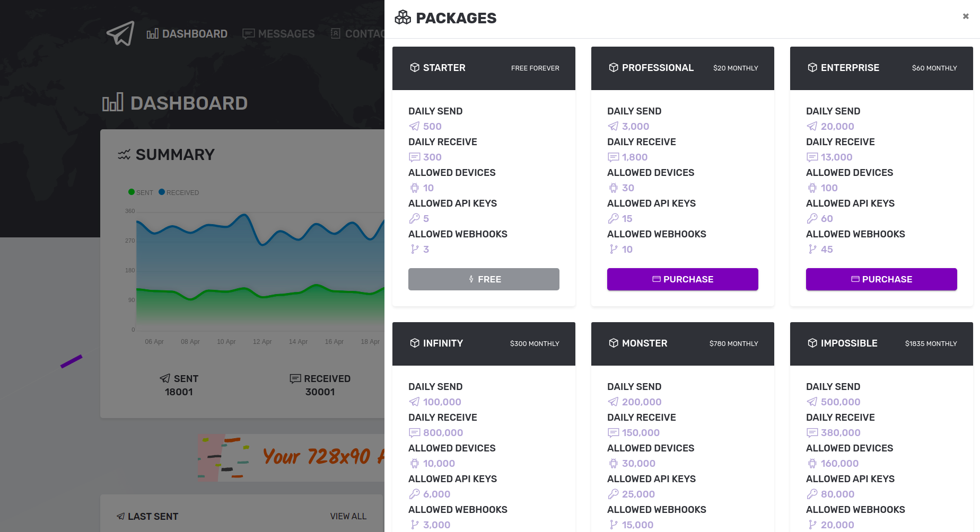Click the bar chart icon beside Dashboard heading
This screenshot has height=532, width=980.
tap(112, 103)
